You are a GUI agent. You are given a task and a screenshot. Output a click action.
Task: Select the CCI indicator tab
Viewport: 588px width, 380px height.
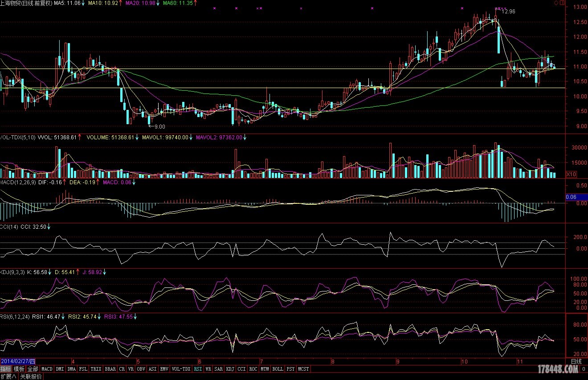coord(241,369)
